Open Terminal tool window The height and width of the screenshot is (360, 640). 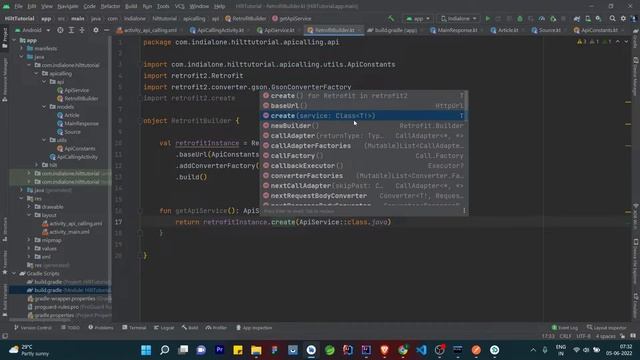click(134, 328)
